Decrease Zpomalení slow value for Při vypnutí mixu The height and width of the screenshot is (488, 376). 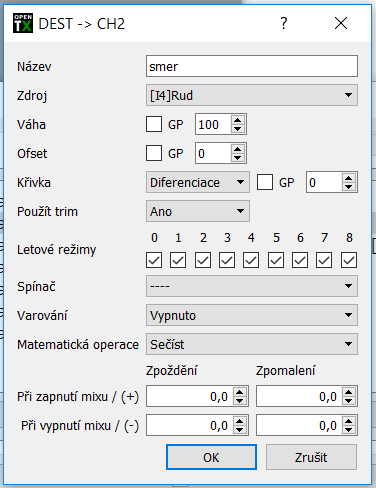pos(348,429)
